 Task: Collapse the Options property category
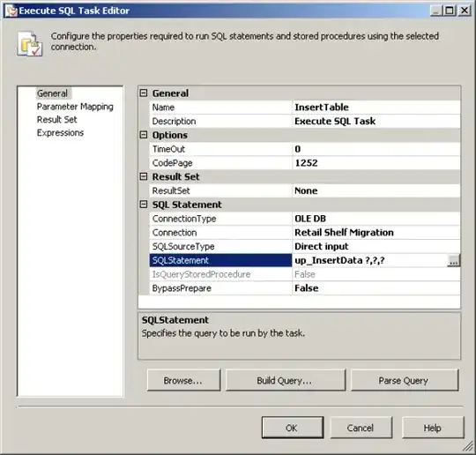[144, 135]
